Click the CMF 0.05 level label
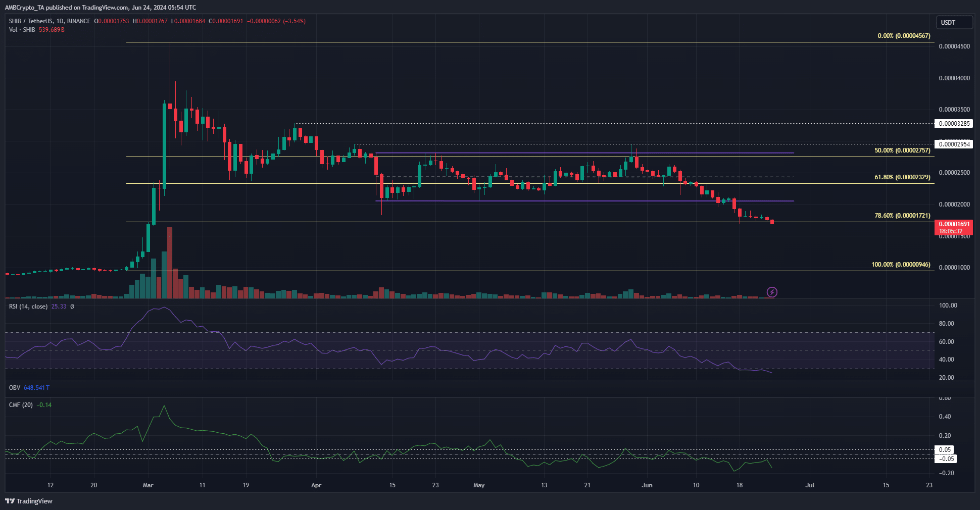This screenshot has width=980, height=510. point(945,450)
